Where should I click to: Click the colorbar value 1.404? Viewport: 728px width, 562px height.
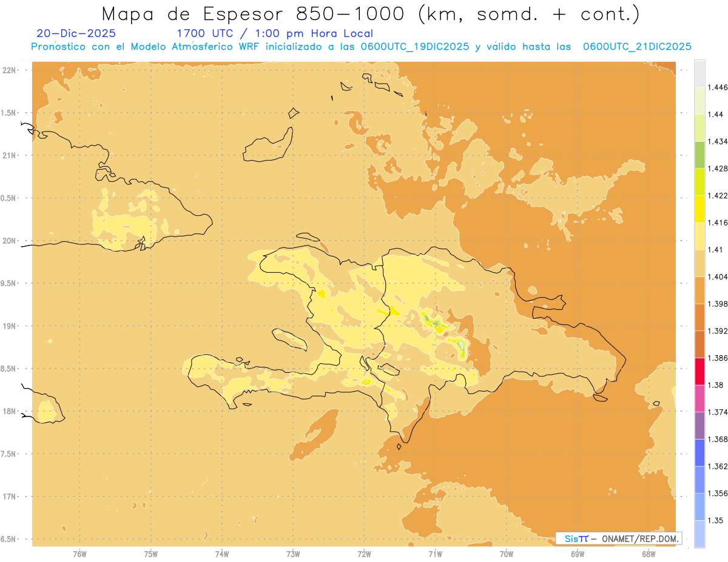point(718,276)
